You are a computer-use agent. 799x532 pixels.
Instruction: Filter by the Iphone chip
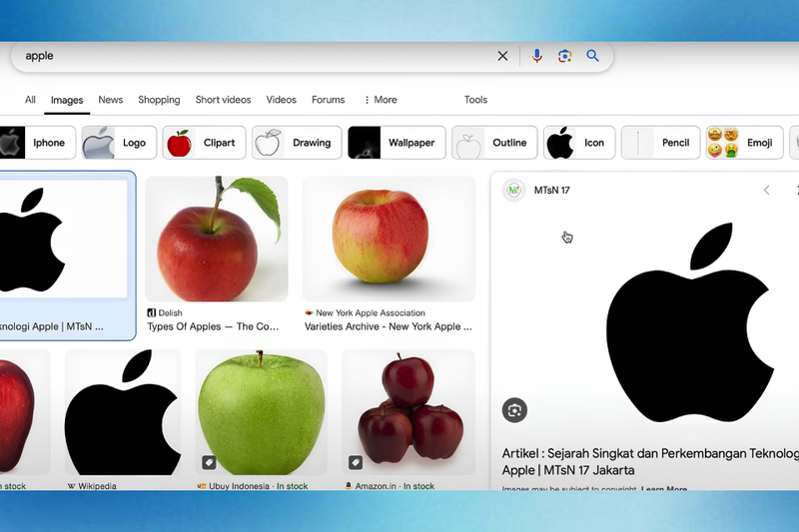coord(38,143)
